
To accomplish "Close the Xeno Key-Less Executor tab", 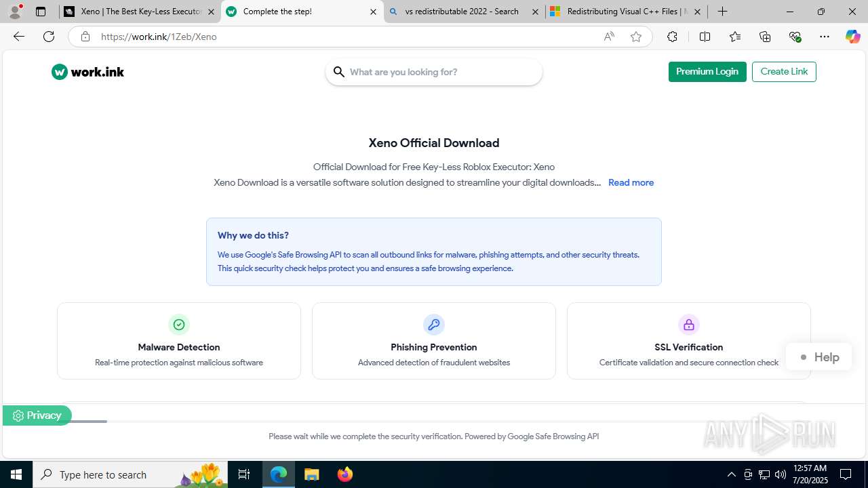I will (x=211, y=12).
